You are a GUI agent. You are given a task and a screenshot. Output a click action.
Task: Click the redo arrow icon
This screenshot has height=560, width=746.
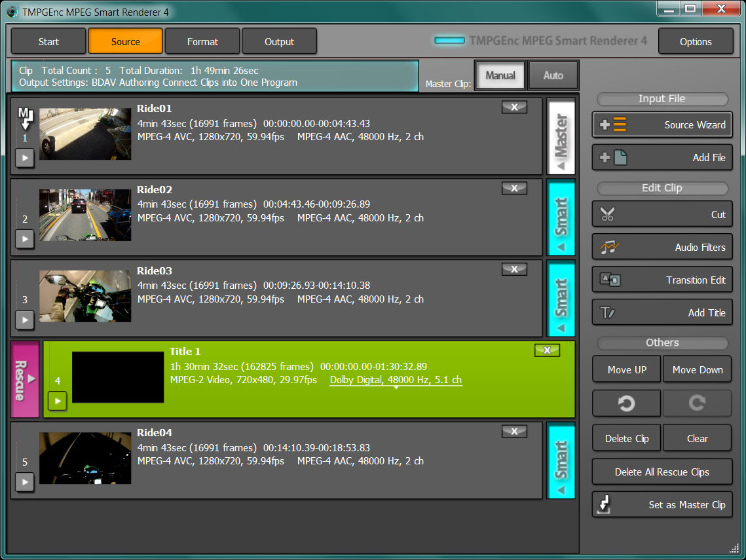[698, 403]
